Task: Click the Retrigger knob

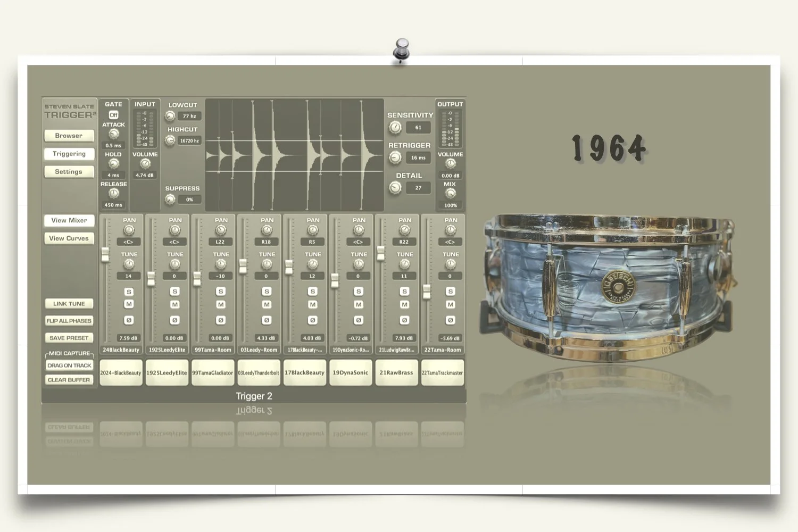Action: coord(395,157)
